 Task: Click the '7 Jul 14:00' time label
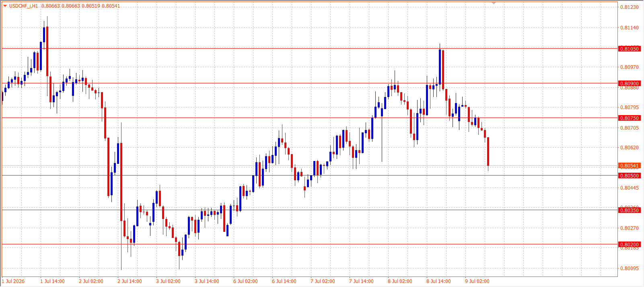[361, 281]
